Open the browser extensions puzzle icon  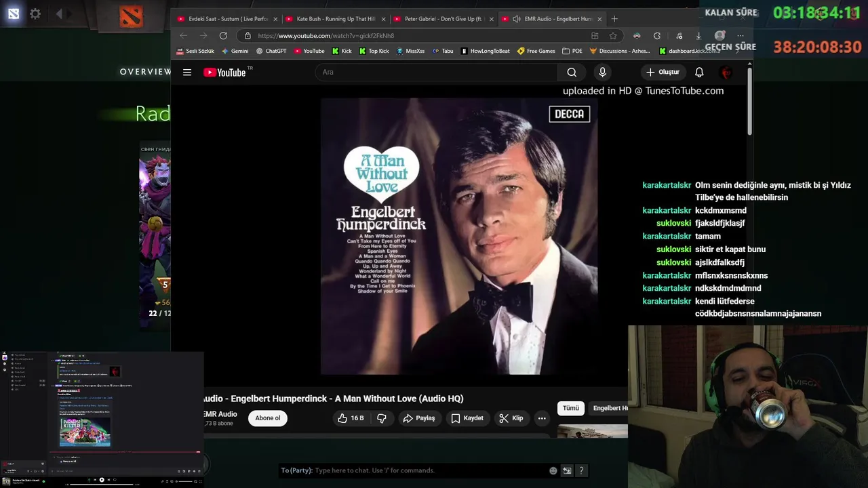tap(657, 36)
